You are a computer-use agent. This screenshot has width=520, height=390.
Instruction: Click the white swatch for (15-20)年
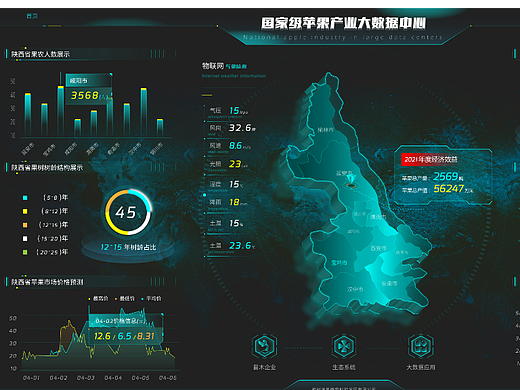click(25, 238)
